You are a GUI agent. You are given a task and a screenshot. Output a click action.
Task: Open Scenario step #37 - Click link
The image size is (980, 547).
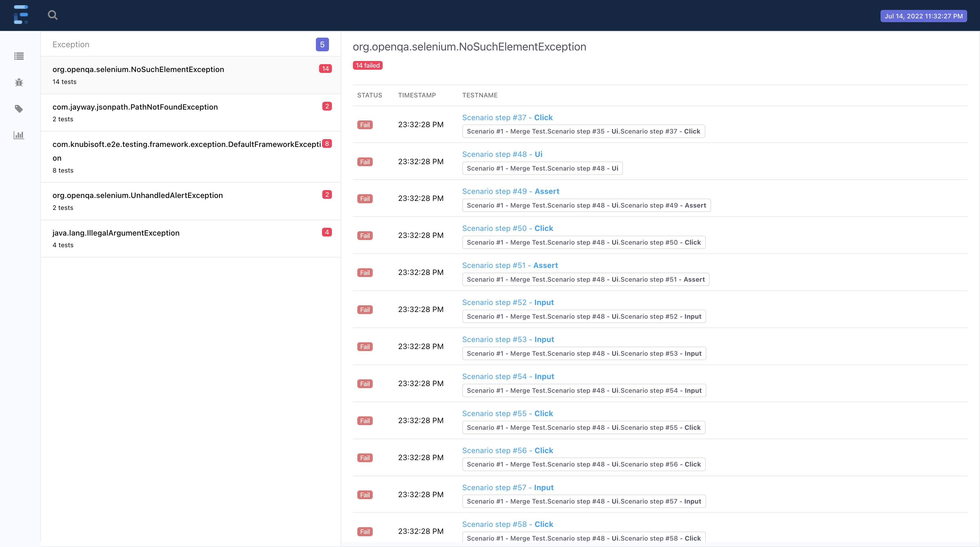point(507,118)
